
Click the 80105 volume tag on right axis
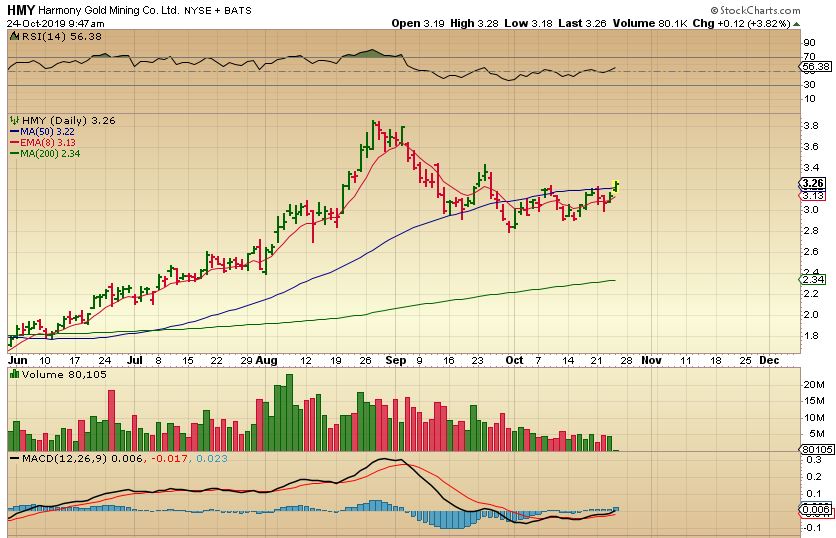[x=817, y=449]
